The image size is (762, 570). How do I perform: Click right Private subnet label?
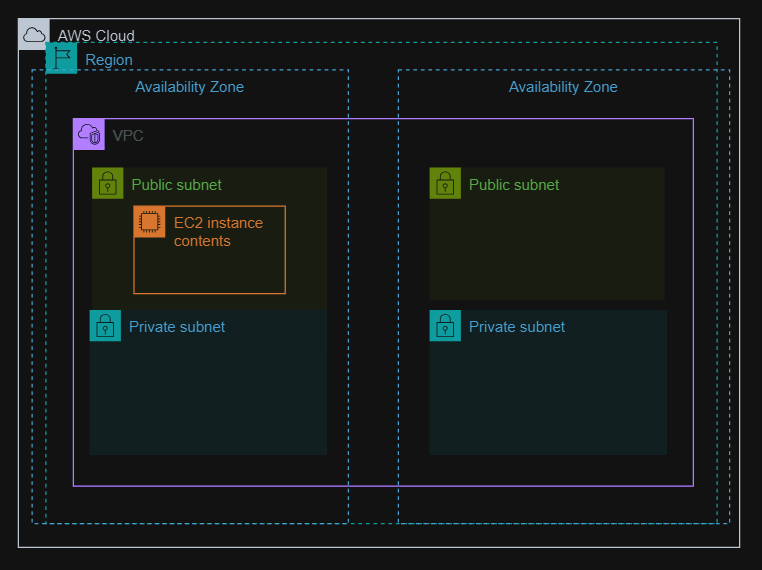click(517, 327)
